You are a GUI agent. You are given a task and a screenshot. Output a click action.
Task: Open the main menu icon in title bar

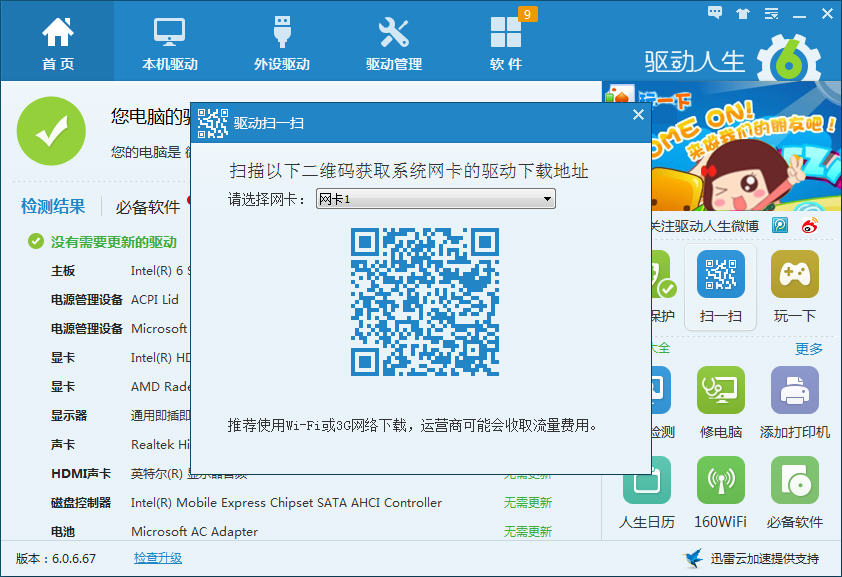[772, 14]
